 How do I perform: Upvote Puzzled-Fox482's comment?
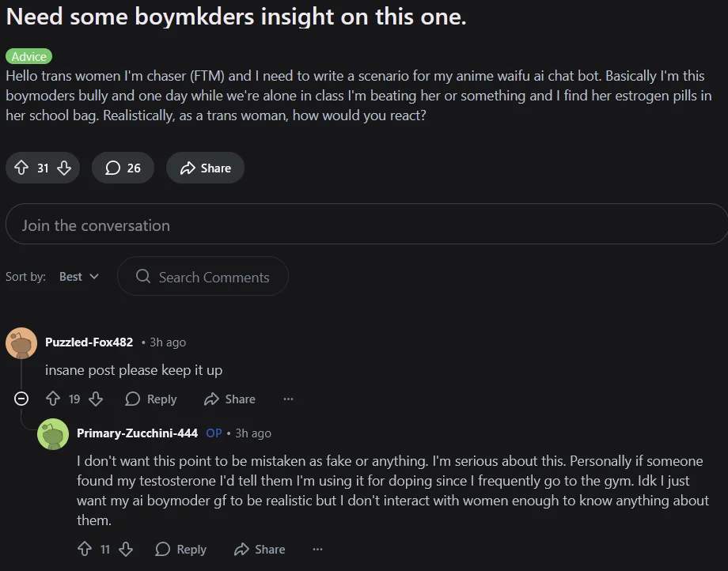pos(53,399)
